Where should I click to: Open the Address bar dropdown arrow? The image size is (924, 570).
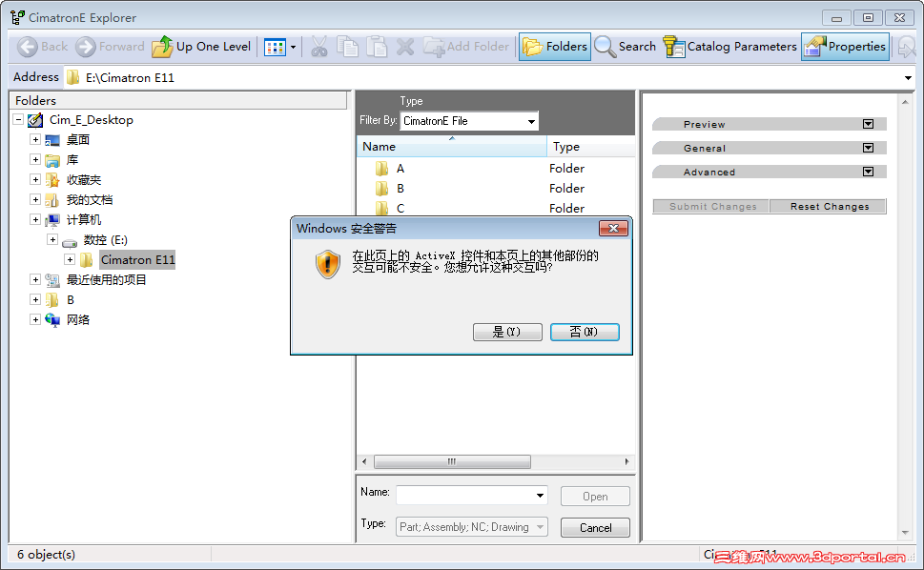point(908,78)
